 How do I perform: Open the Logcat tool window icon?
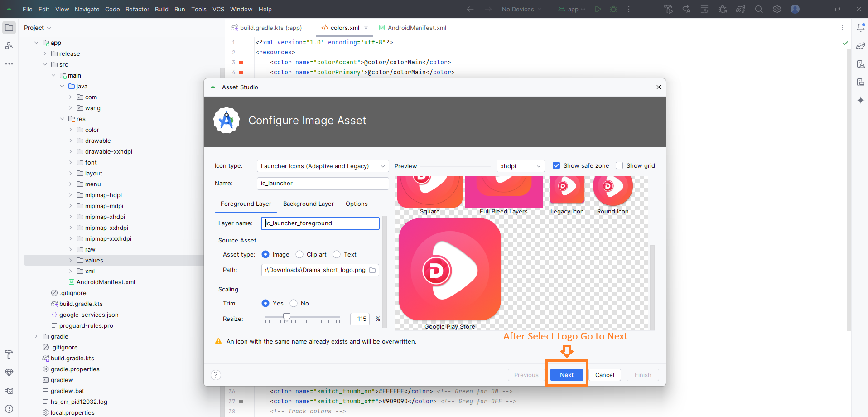point(9,391)
